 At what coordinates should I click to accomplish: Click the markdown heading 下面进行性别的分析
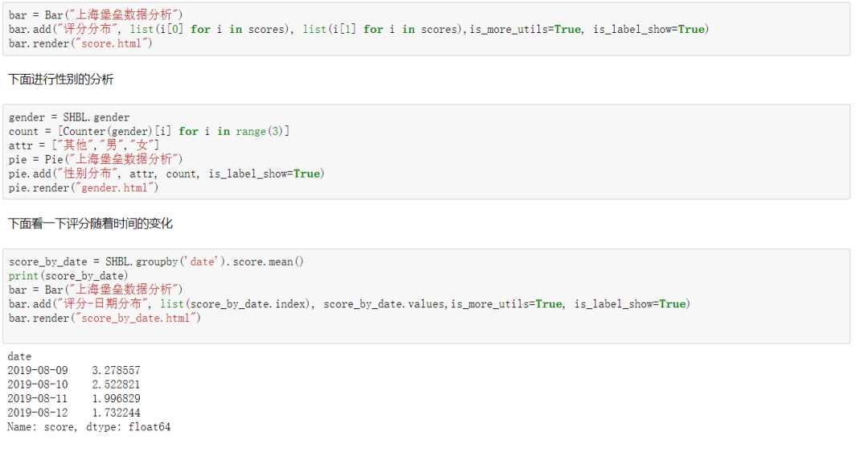pyautogui.click(x=61, y=79)
